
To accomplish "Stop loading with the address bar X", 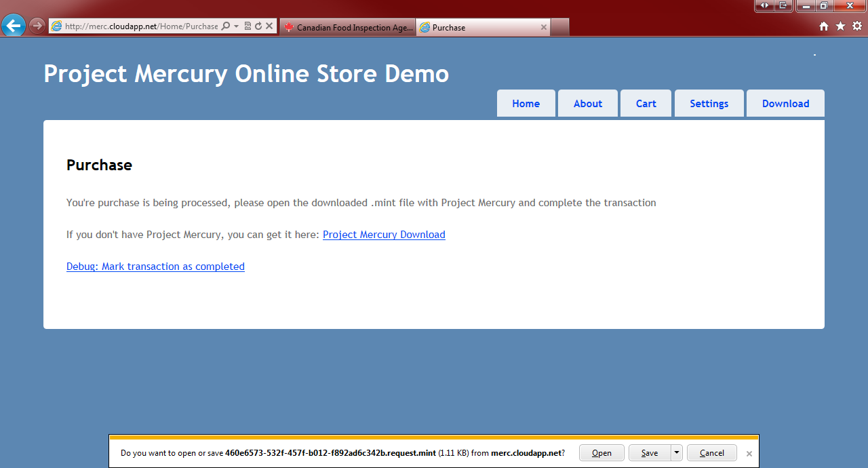I will coord(269,26).
